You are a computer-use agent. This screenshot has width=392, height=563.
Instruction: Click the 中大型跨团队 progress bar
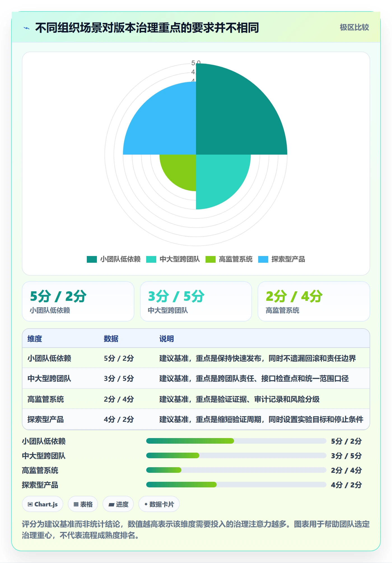click(236, 455)
